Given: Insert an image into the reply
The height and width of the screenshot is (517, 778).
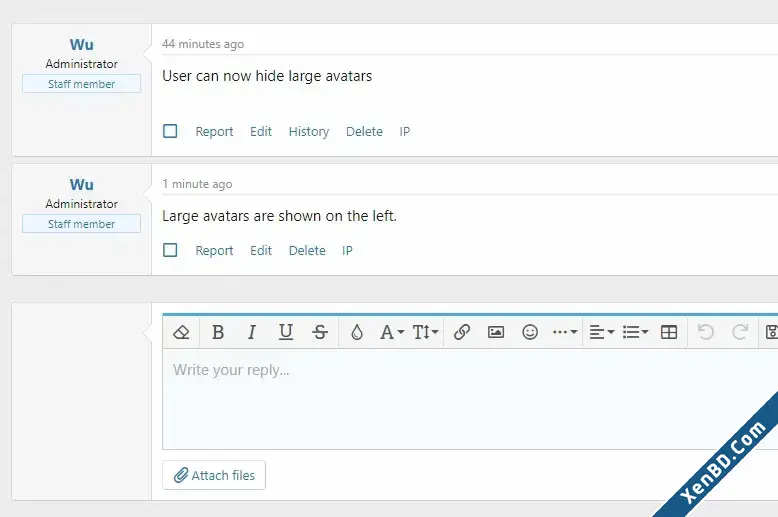Looking at the screenshot, I should tap(496, 332).
